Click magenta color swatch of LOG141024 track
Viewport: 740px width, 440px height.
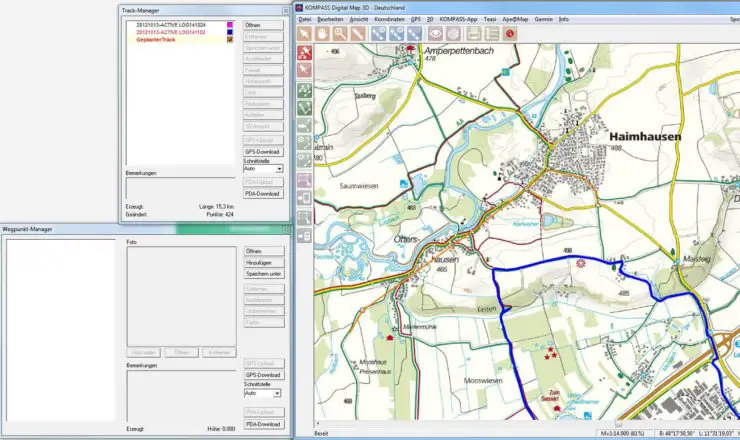[x=230, y=25]
